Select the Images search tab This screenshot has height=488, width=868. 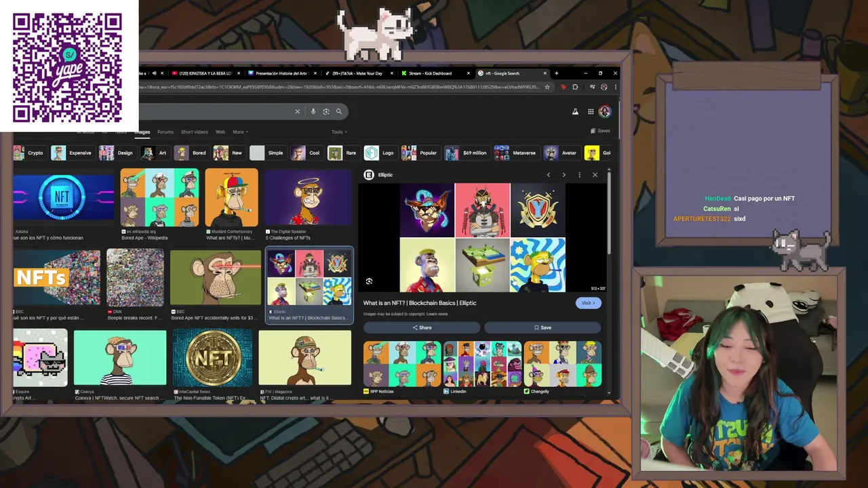142,132
